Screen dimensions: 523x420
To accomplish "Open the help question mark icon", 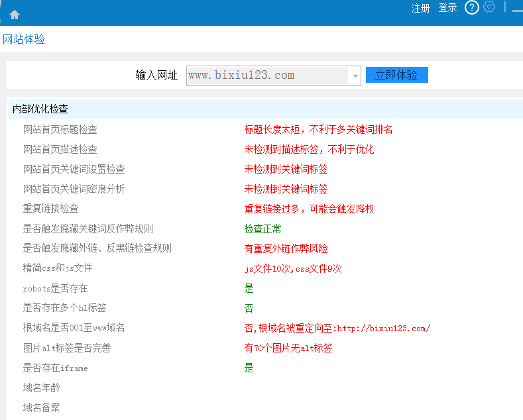I will pos(471,8).
